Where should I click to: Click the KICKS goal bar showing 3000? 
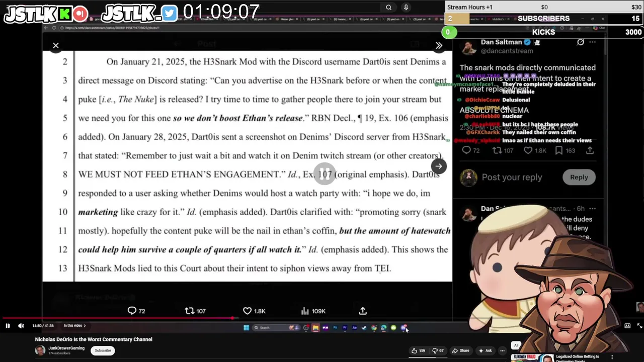pyautogui.click(x=542, y=32)
